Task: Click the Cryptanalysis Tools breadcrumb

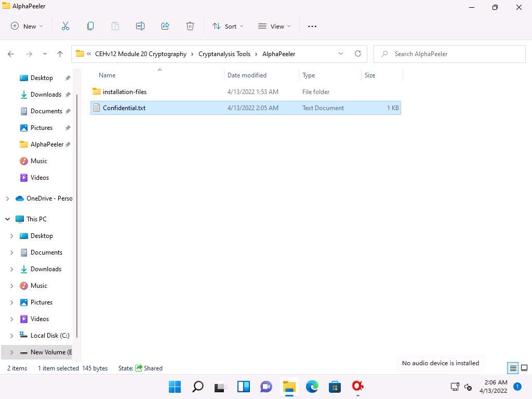Action: pyautogui.click(x=224, y=54)
